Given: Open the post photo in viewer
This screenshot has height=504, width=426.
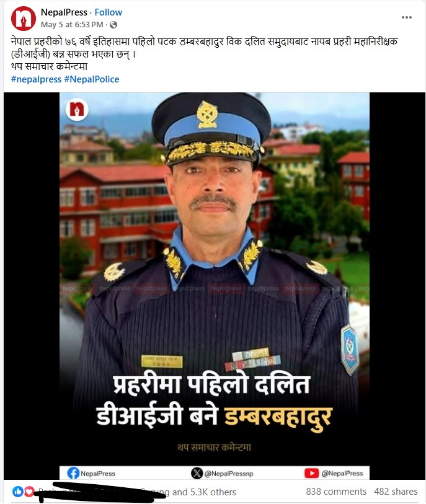Looking at the screenshot, I should click(x=214, y=286).
